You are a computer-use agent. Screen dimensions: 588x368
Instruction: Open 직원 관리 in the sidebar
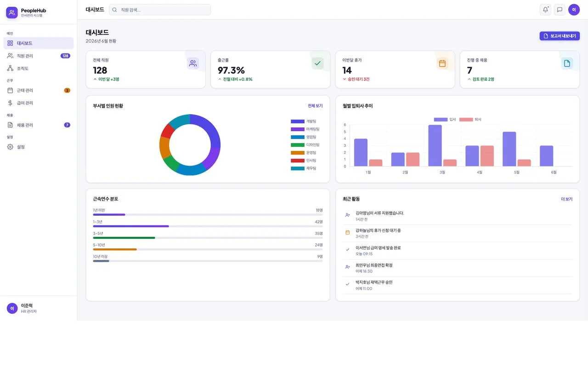tap(39, 56)
